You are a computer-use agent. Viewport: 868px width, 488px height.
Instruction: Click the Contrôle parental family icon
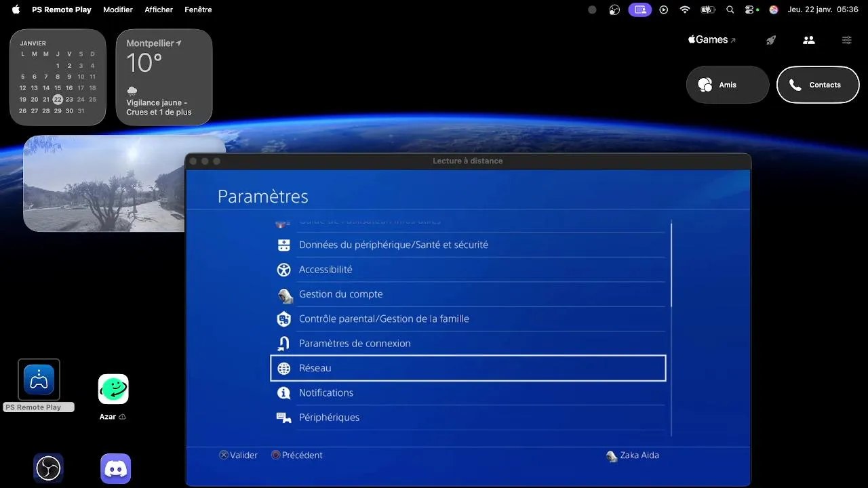click(284, 319)
